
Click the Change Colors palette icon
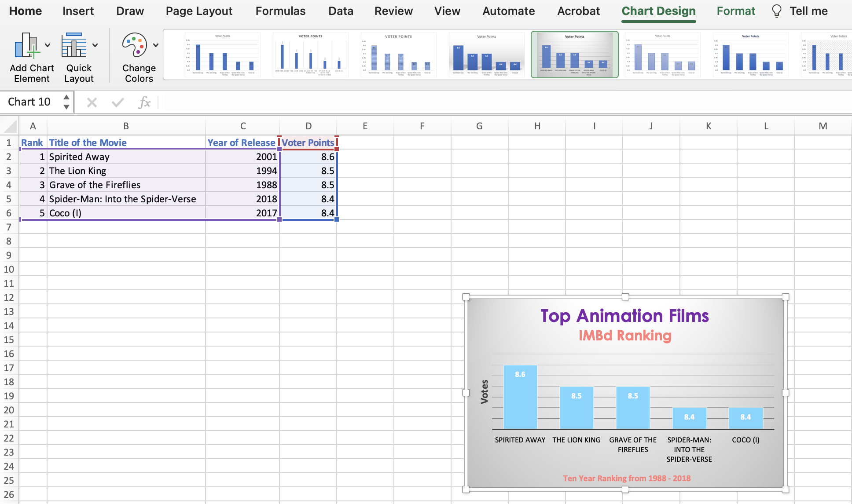coord(135,45)
